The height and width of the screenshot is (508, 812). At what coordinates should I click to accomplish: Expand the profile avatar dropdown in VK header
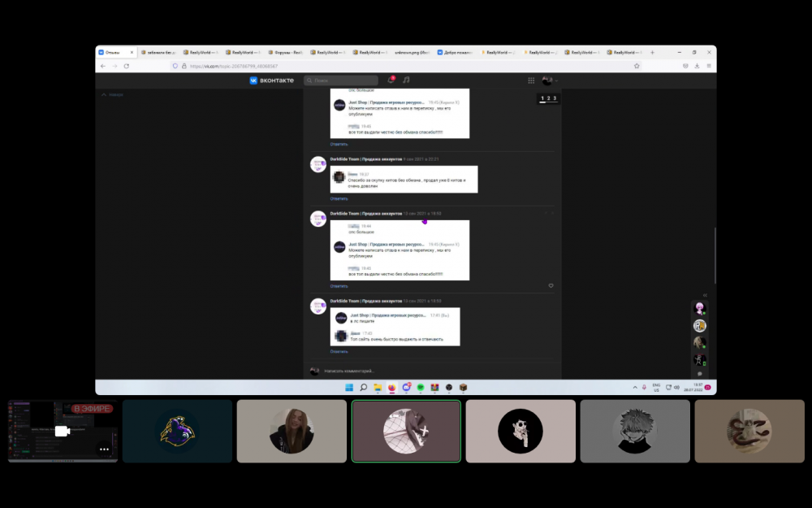[550, 80]
